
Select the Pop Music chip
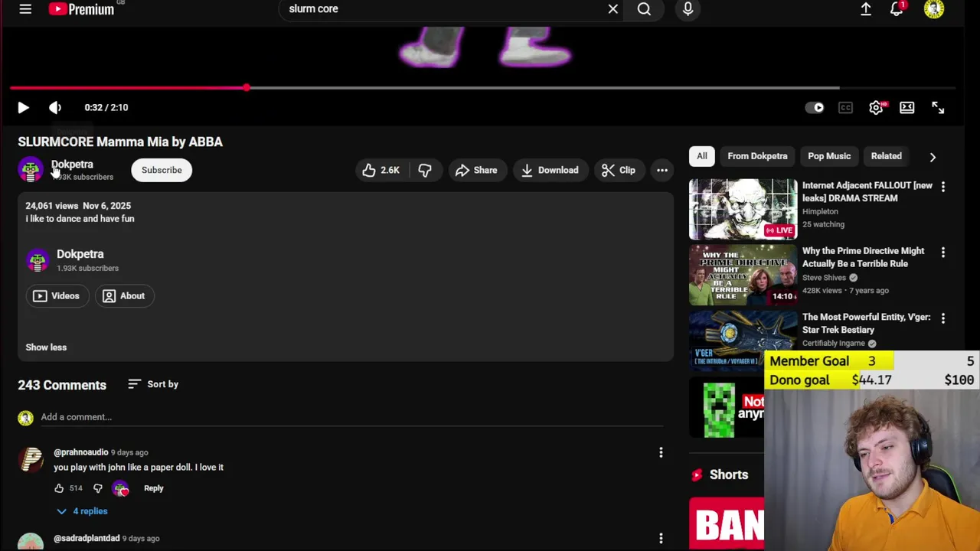click(x=829, y=156)
